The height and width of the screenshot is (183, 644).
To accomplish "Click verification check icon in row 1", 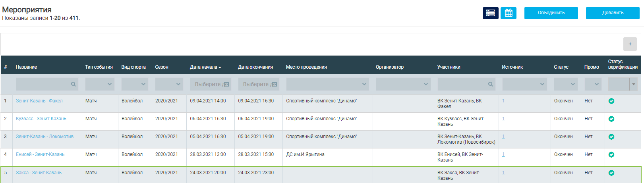I will coord(611,101).
